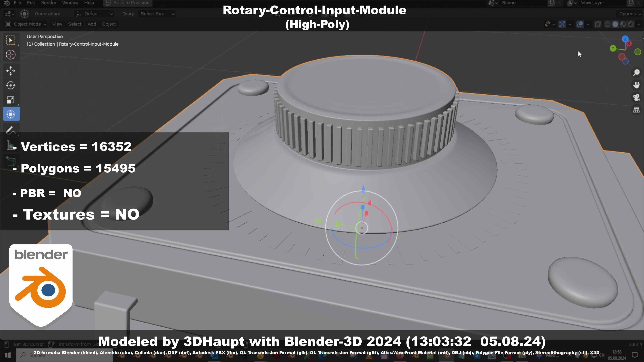Expand the Options dropdown

click(x=629, y=14)
